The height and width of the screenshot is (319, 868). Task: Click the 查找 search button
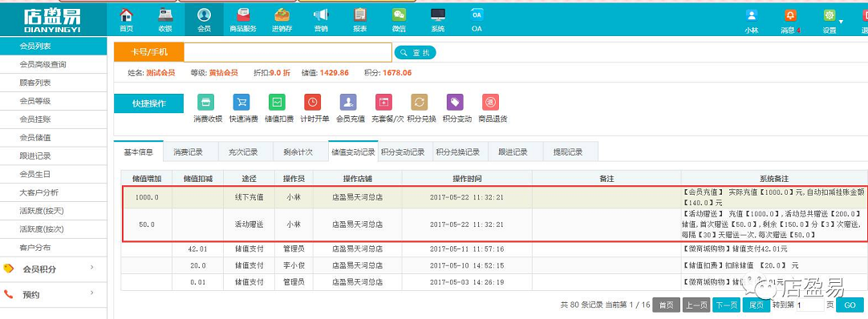click(416, 53)
